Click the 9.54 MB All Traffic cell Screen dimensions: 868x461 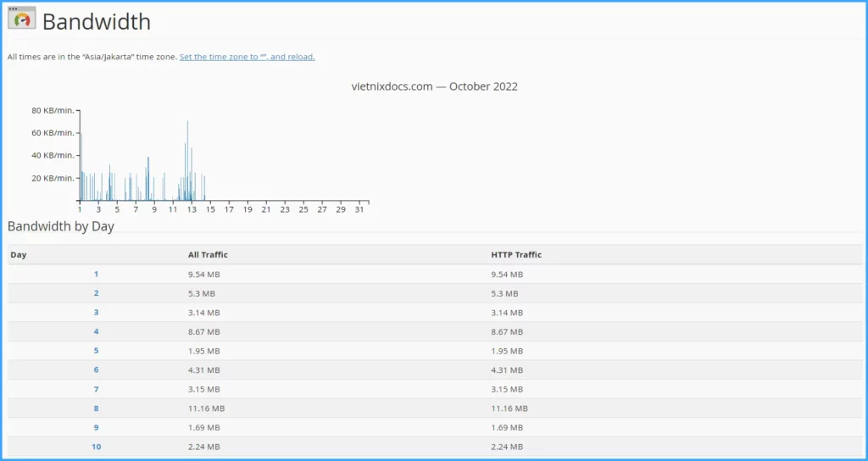204,275
